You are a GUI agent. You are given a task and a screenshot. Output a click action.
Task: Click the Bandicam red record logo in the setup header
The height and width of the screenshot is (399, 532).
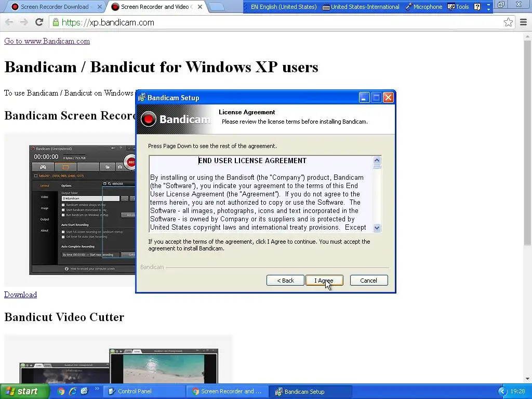pyautogui.click(x=148, y=119)
